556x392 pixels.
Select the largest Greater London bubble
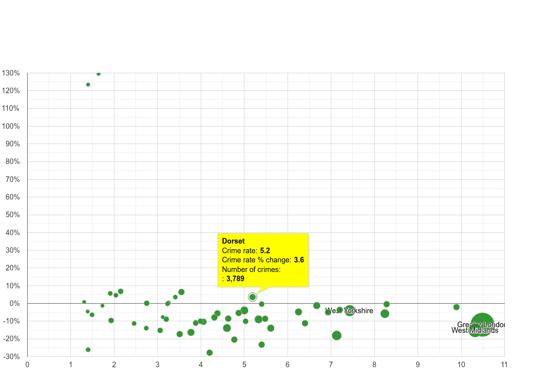[x=482, y=325]
